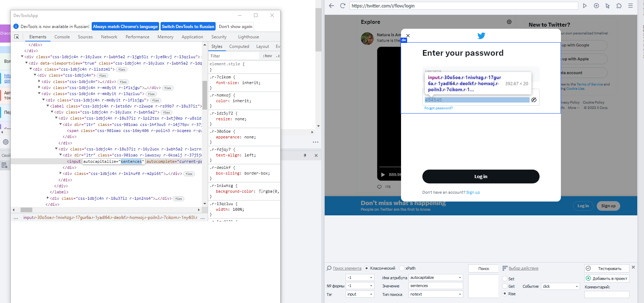Select the Классический search mode radio

pos(367,268)
